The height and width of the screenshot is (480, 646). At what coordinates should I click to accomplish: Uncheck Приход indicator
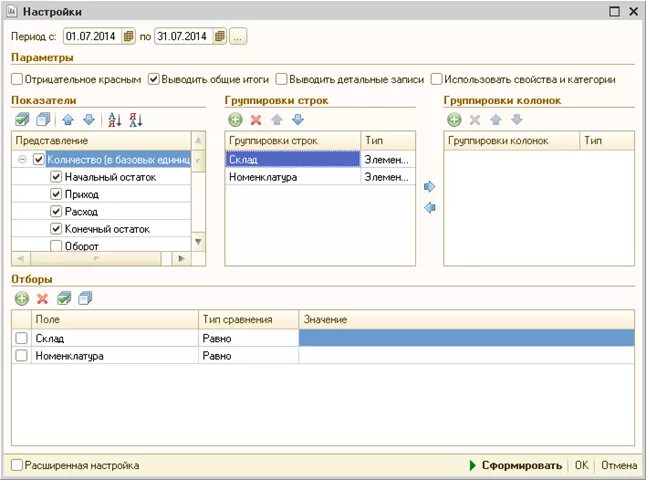point(56,194)
